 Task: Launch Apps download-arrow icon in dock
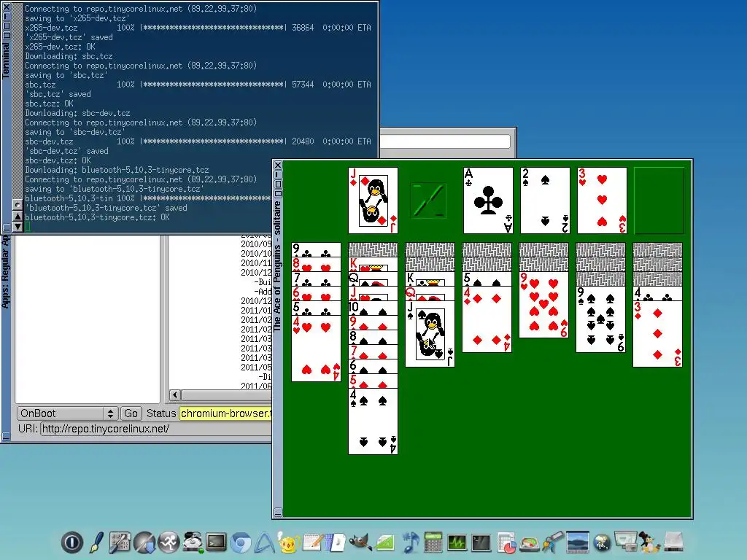point(144,542)
